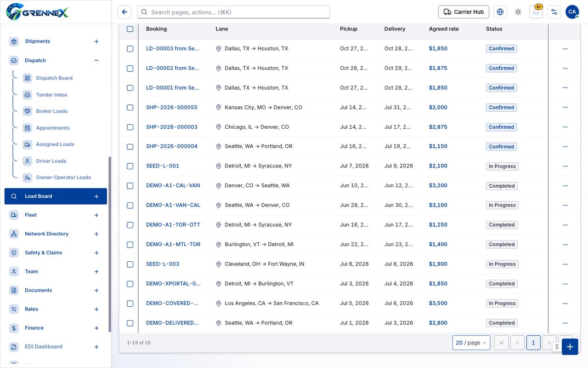Click the back arrow button
The width and height of the screenshot is (588, 368).
[x=124, y=12]
